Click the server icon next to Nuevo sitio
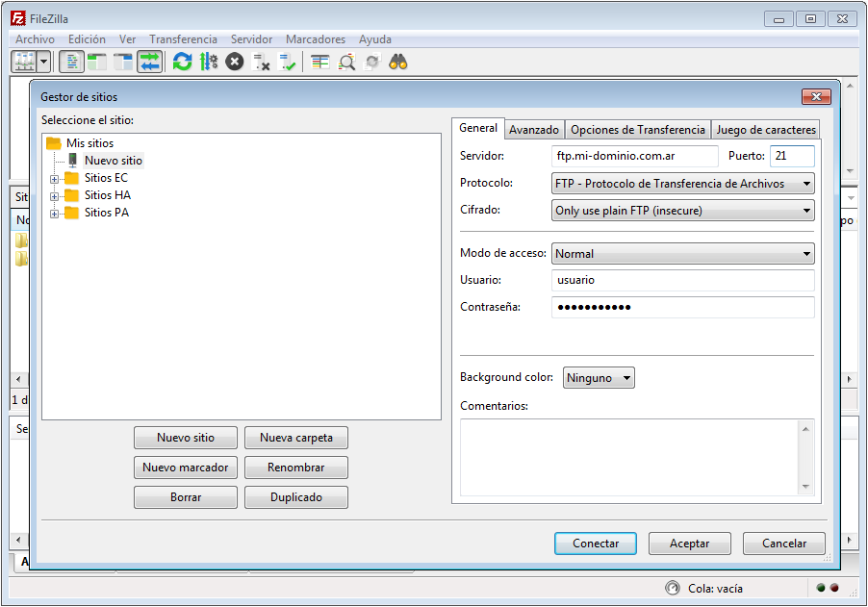The width and height of the screenshot is (868, 607). click(x=72, y=161)
